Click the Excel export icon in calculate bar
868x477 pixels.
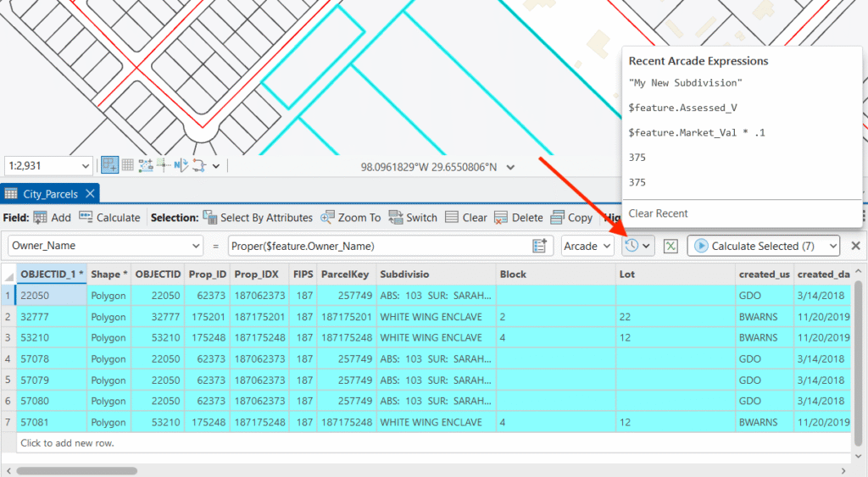670,246
